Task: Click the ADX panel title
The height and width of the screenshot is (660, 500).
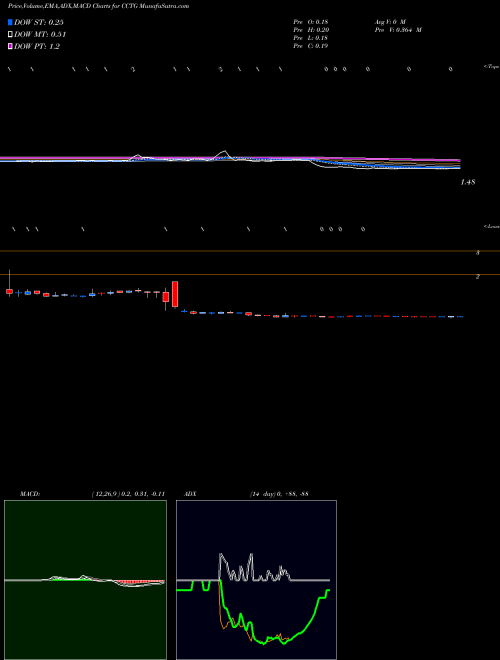Action: 190,494
